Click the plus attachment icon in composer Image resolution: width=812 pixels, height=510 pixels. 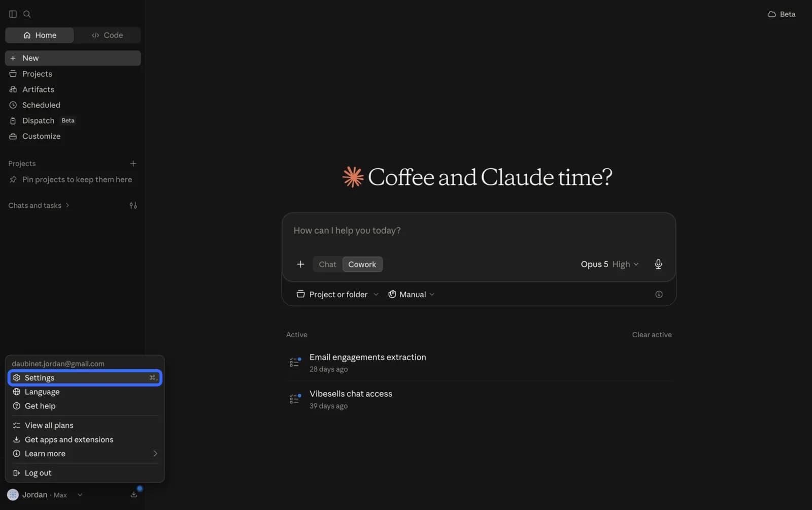(300, 264)
